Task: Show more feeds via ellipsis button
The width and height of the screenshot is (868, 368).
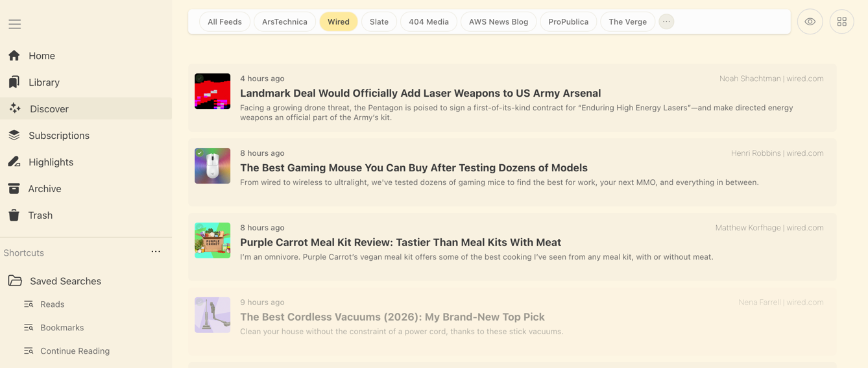Action: (x=666, y=21)
